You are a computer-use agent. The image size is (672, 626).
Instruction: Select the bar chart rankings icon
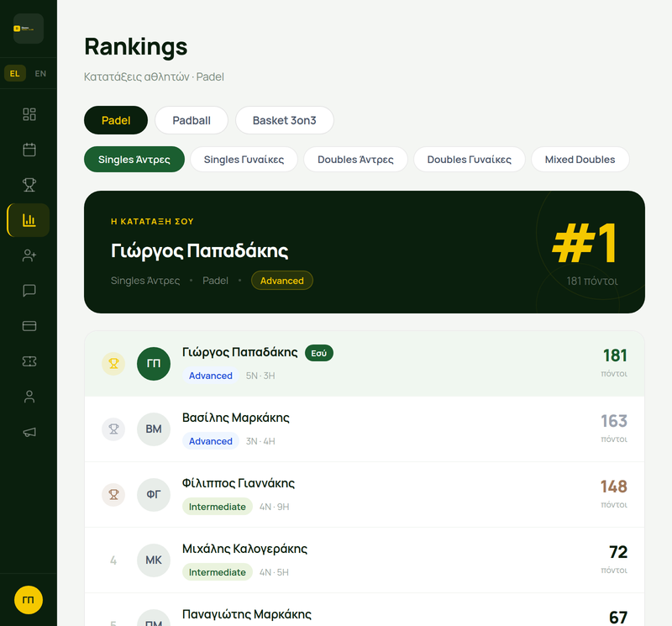click(x=29, y=220)
